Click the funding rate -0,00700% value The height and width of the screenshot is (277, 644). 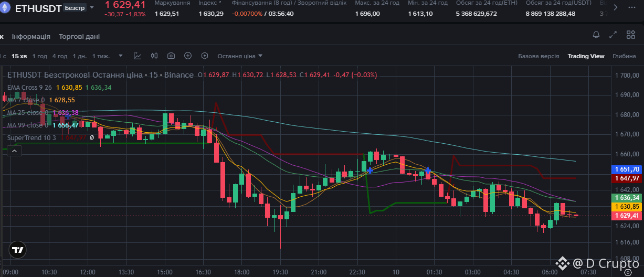point(247,14)
